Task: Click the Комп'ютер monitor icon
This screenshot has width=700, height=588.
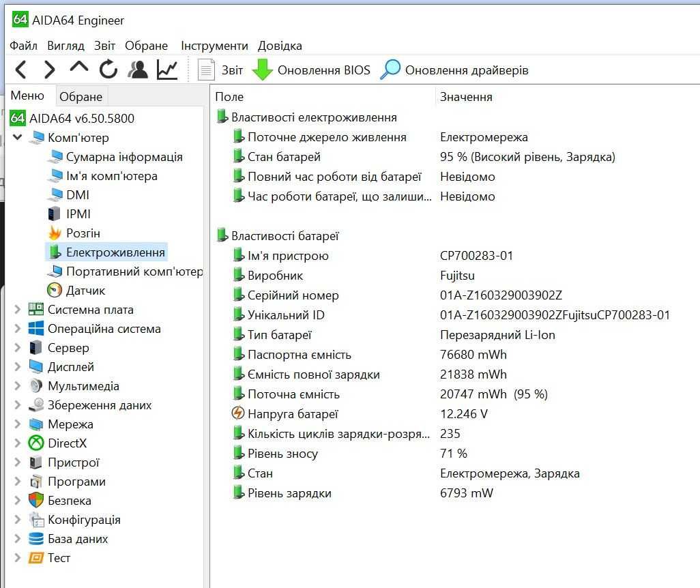Action: 37,138
